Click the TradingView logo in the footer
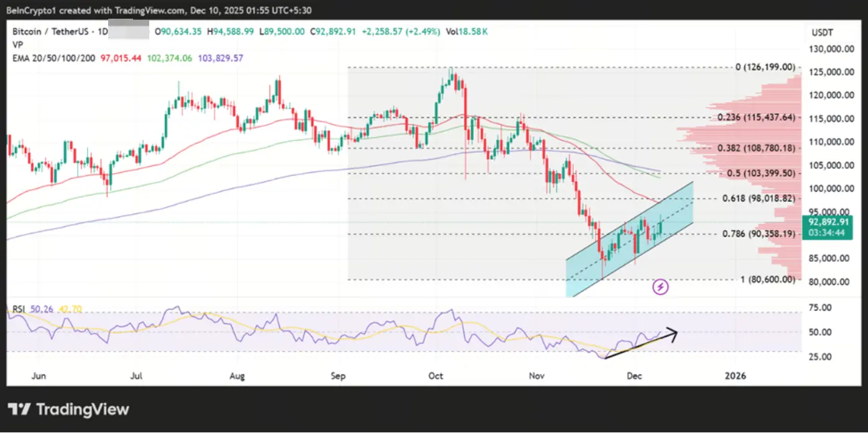The height and width of the screenshot is (433, 868). [x=68, y=409]
